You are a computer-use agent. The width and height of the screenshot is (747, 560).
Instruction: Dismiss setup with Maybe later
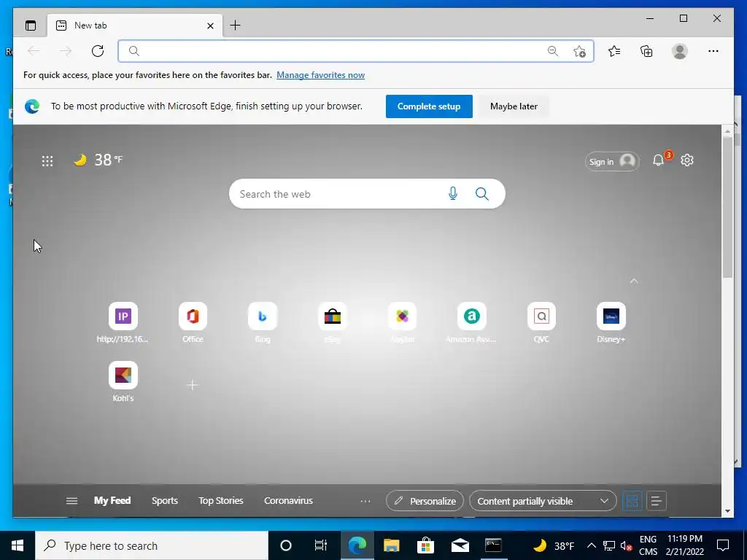514,106
